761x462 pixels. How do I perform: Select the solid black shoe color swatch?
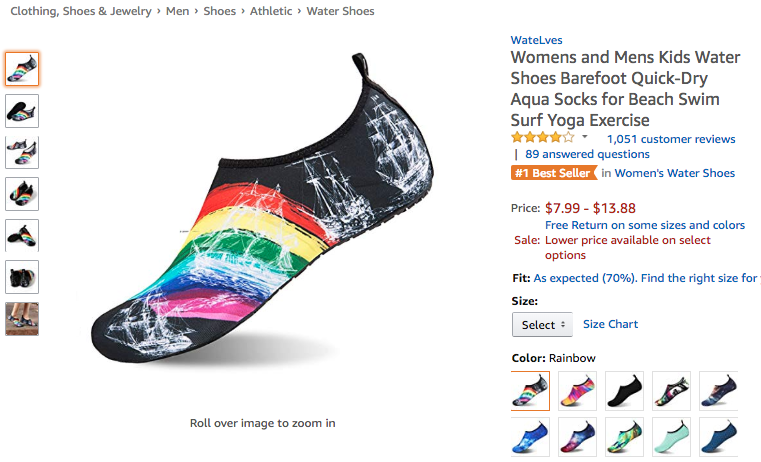(624, 390)
